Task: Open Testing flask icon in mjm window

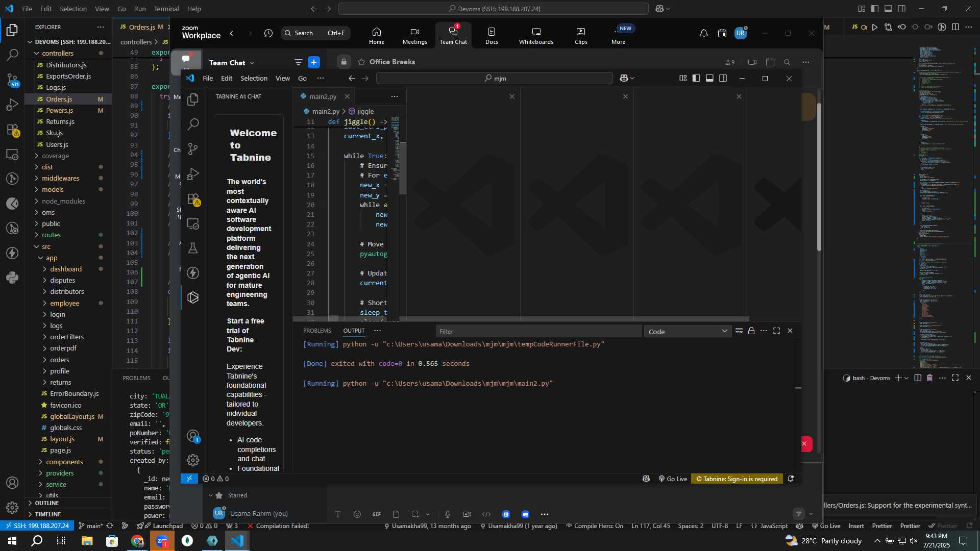Action: pos(193,248)
